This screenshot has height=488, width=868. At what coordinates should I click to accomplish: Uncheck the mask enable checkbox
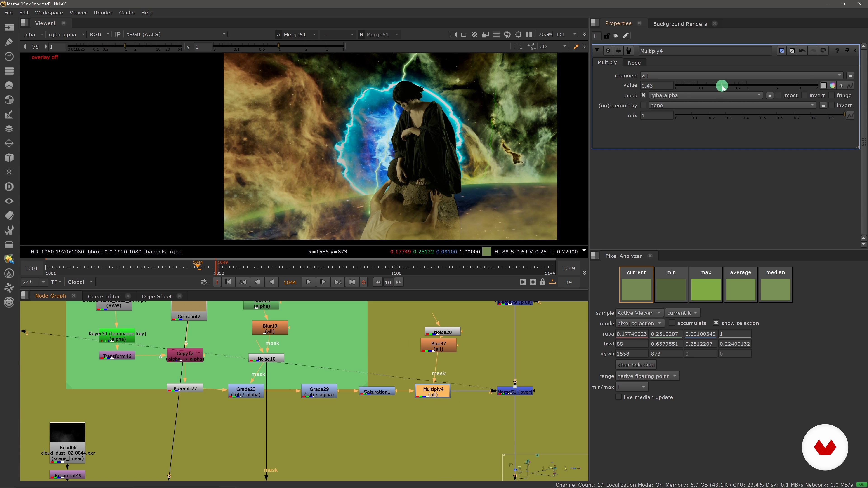coord(643,95)
